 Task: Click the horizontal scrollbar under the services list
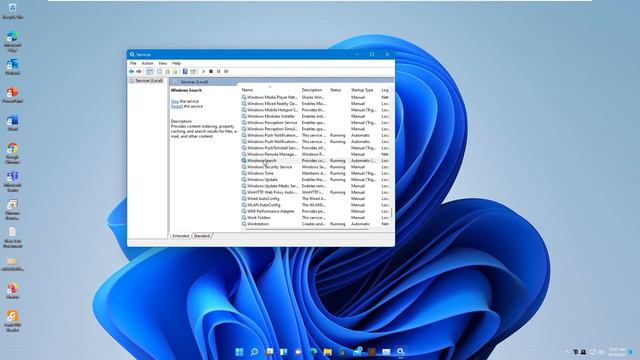(x=306, y=229)
